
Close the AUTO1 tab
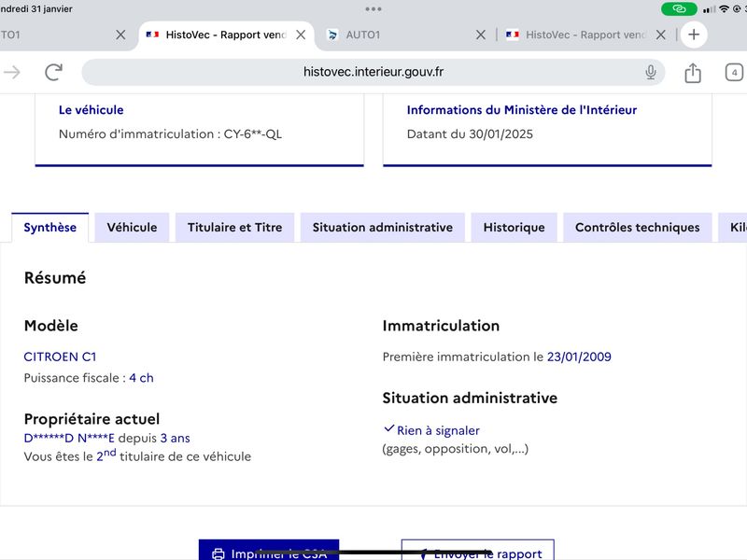pyautogui.click(x=481, y=35)
